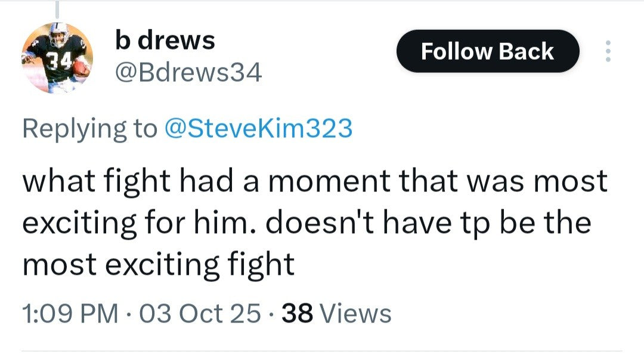
Task: Open the b drews display name
Action: (164, 41)
